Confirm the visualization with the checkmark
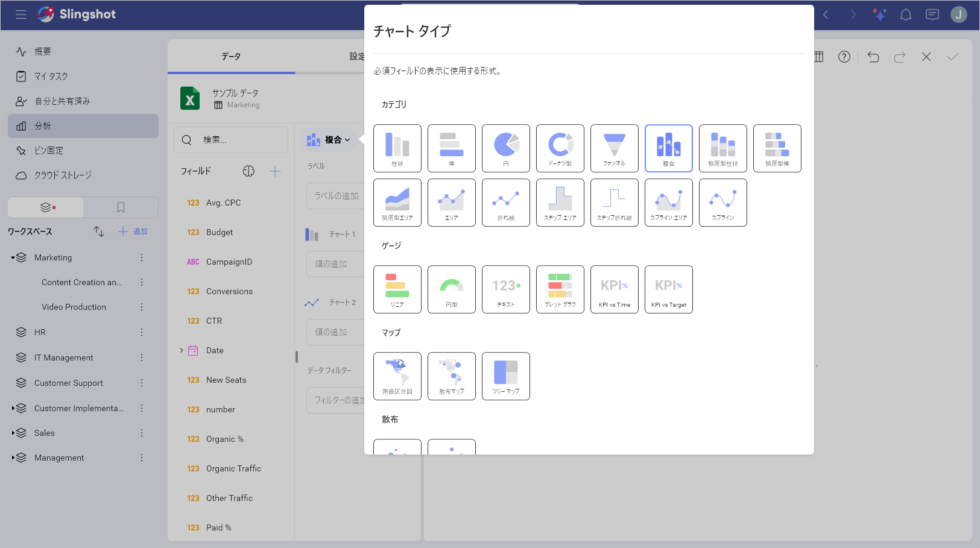Viewport: 980px width, 548px height. coord(953,57)
